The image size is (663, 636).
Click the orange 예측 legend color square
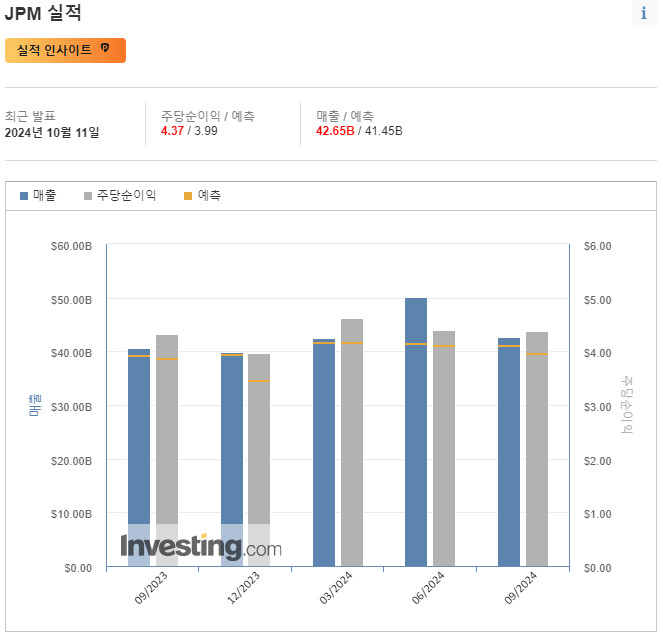188,196
